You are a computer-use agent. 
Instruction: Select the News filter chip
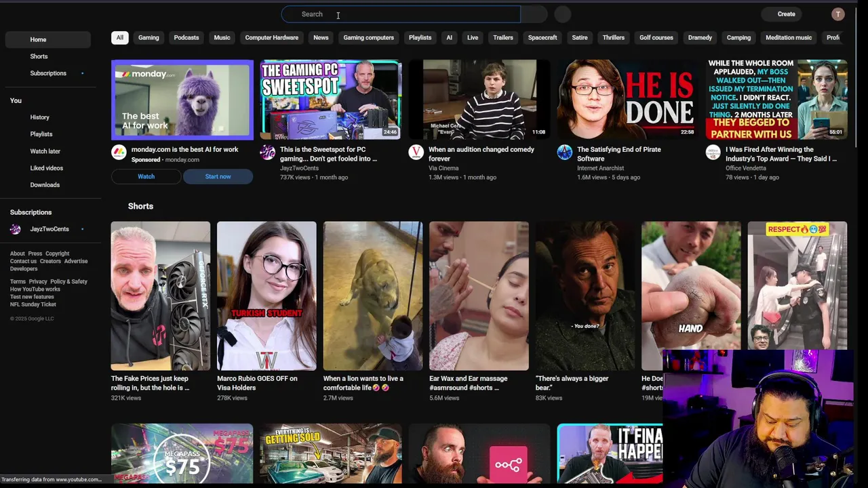[321, 38]
